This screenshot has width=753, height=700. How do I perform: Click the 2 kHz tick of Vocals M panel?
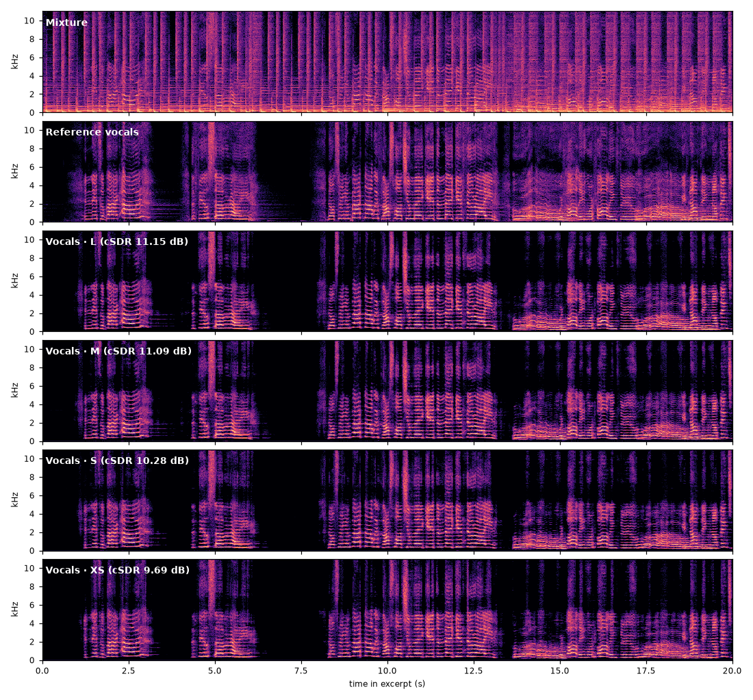[32, 423]
